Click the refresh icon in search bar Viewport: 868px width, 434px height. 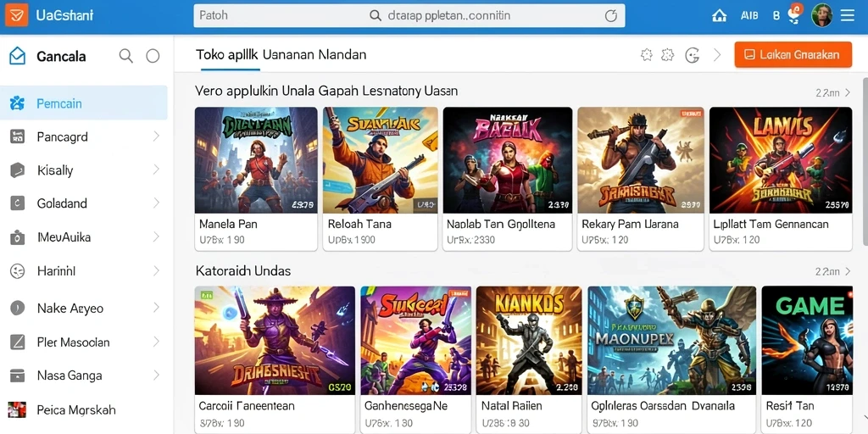point(610,16)
